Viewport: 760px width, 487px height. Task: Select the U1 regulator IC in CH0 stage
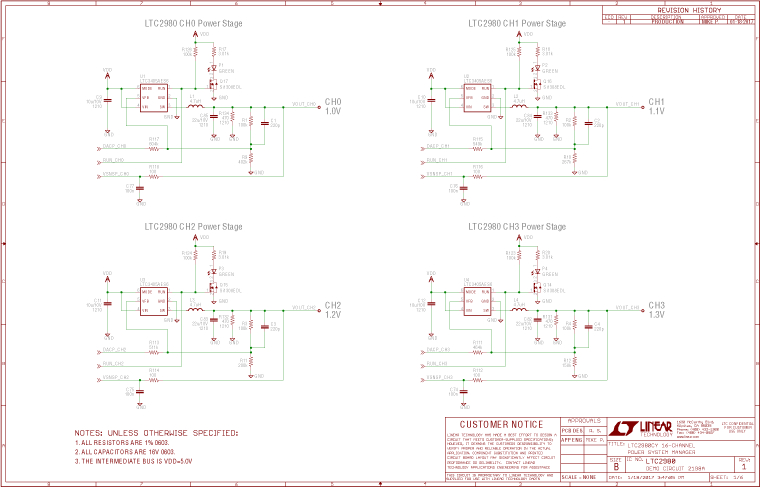[154, 97]
